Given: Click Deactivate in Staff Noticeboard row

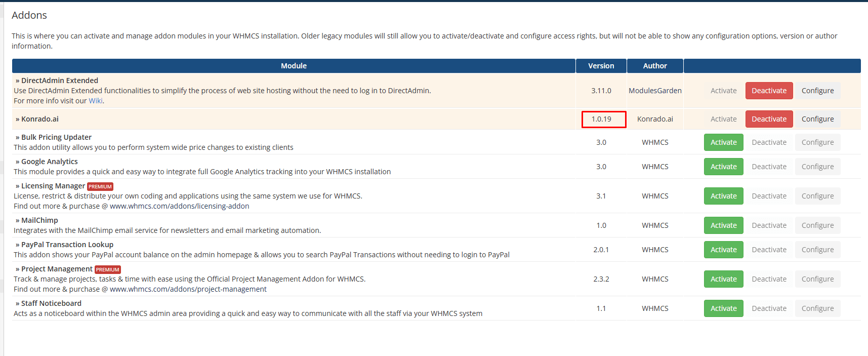Looking at the screenshot, I should [x=769, y=308].
